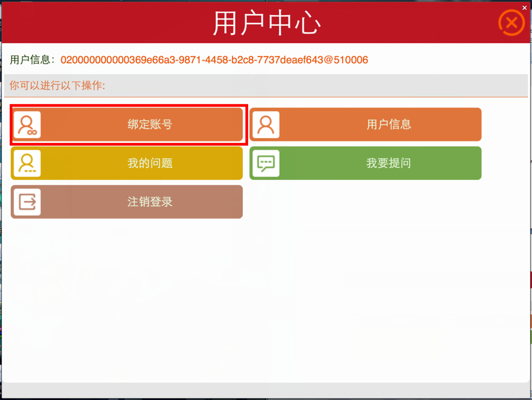Open 绑定账号 to bind an account
The image size is (532, 400).
click(x=149, y=124)
